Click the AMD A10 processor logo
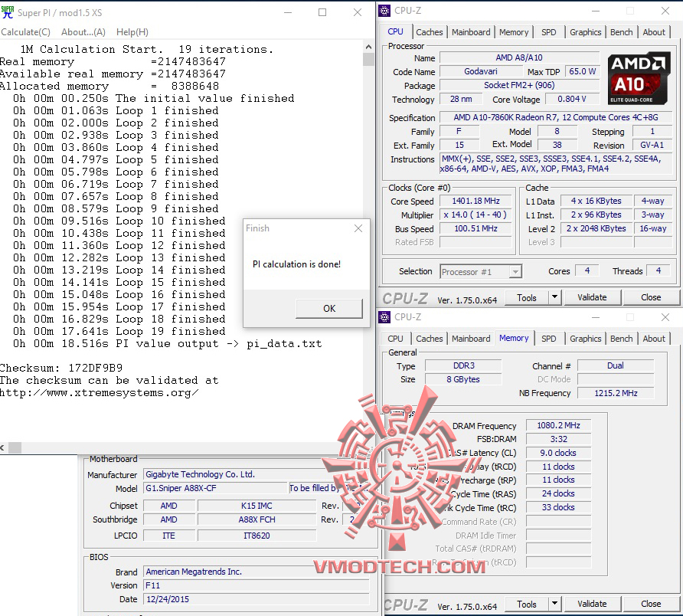683x616 pixels. point(639,79)
